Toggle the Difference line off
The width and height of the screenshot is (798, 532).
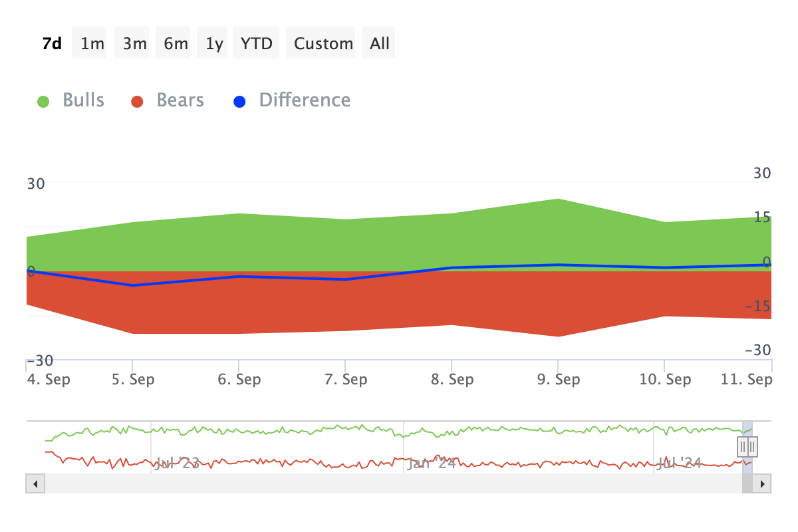pos(305,100)
